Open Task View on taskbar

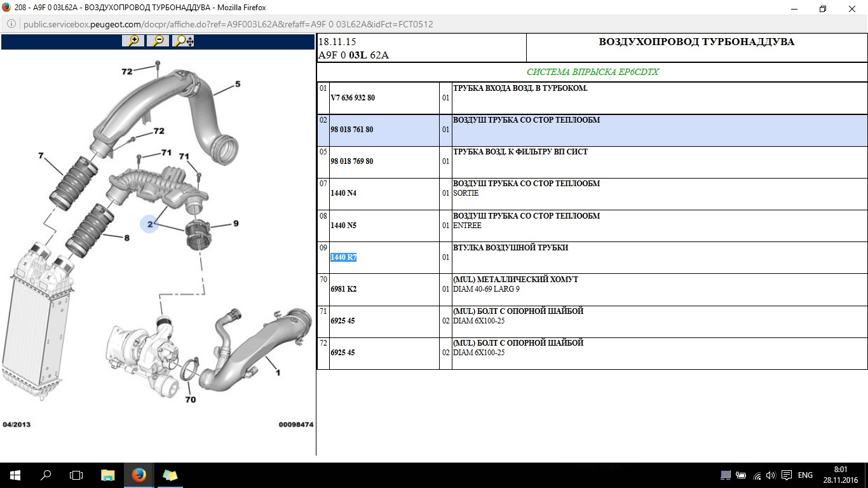(76, 475)
